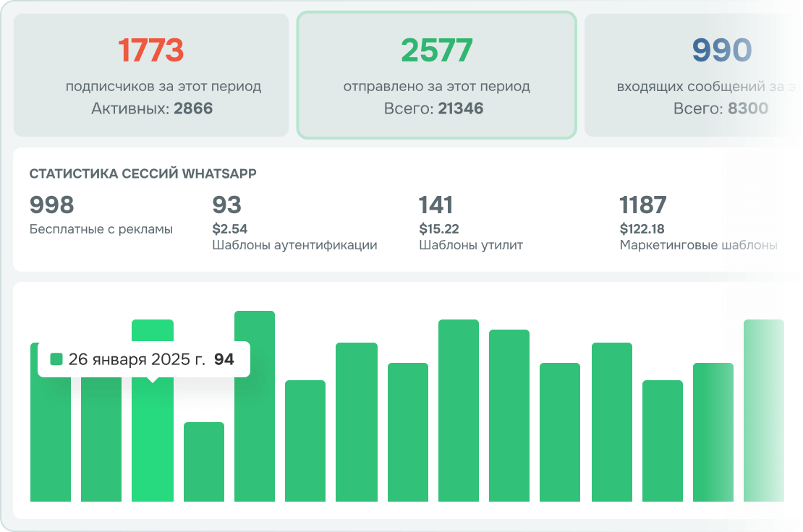Click the highlighted 26 января bar
Image resolution: width=803 pixels, height=532 pixels.
[153, 440]
